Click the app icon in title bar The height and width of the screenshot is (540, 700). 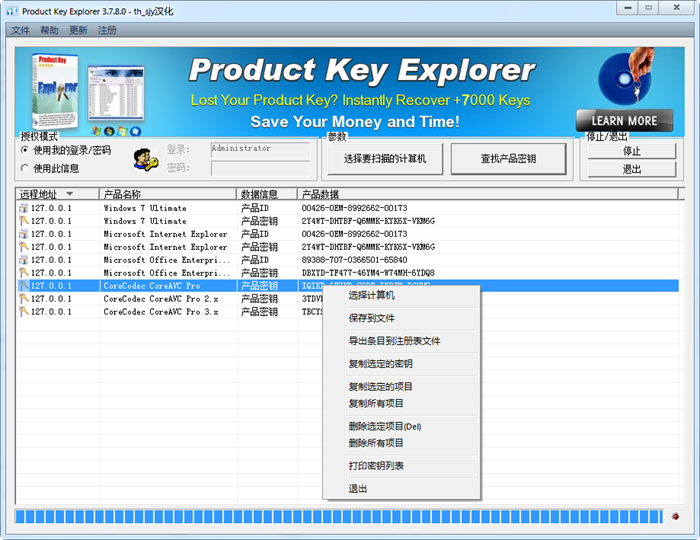(12, 11)
